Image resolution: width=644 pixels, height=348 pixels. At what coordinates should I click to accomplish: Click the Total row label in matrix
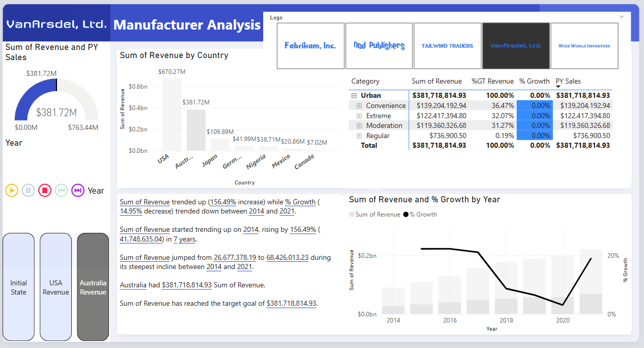369,146
